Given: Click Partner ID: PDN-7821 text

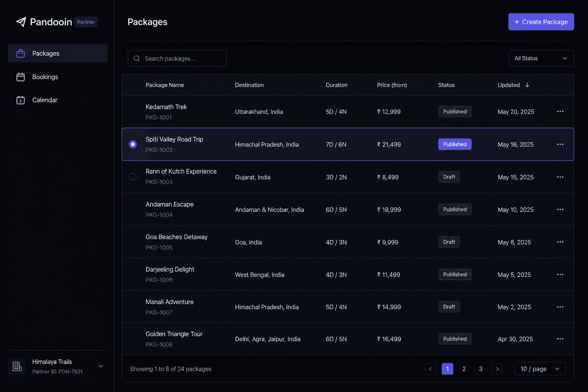Looking at the screenshot, I should [57, 372].
